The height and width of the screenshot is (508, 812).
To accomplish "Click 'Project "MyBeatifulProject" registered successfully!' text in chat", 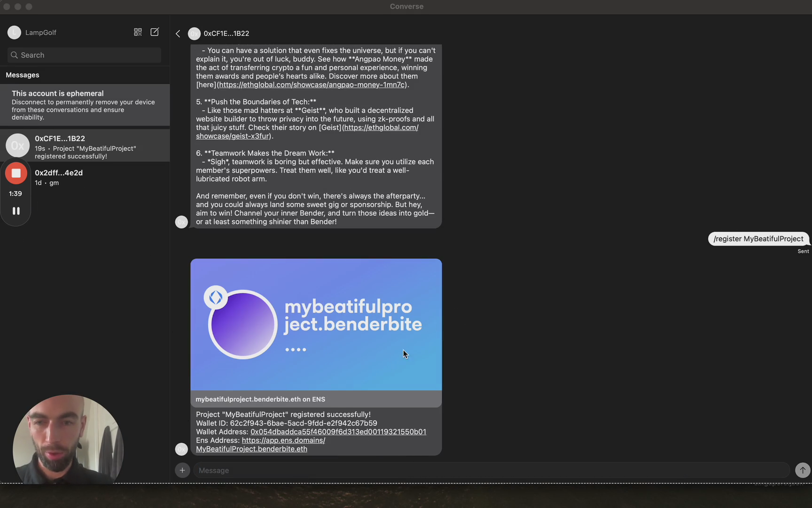I will [283, 414].
